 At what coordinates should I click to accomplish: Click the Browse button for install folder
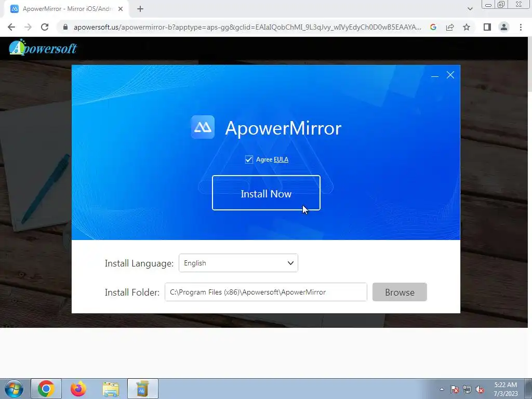400,292
